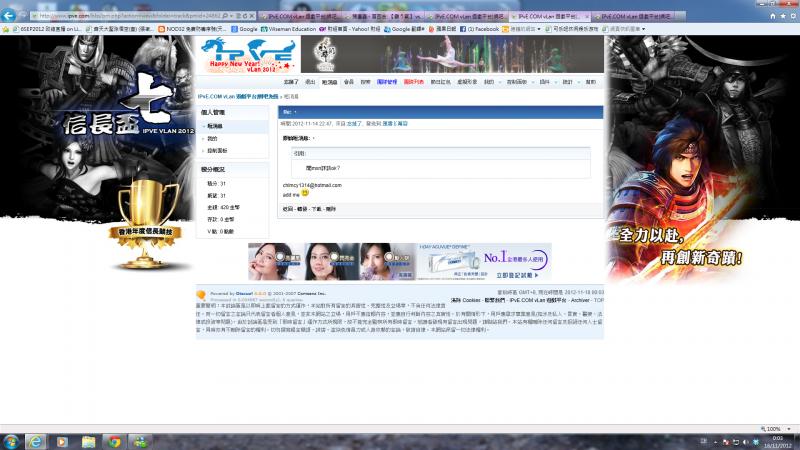Image resolution: width=800 pixels, height=450 pixels.
Task: Click the taskbar clock
Action: 778,442
